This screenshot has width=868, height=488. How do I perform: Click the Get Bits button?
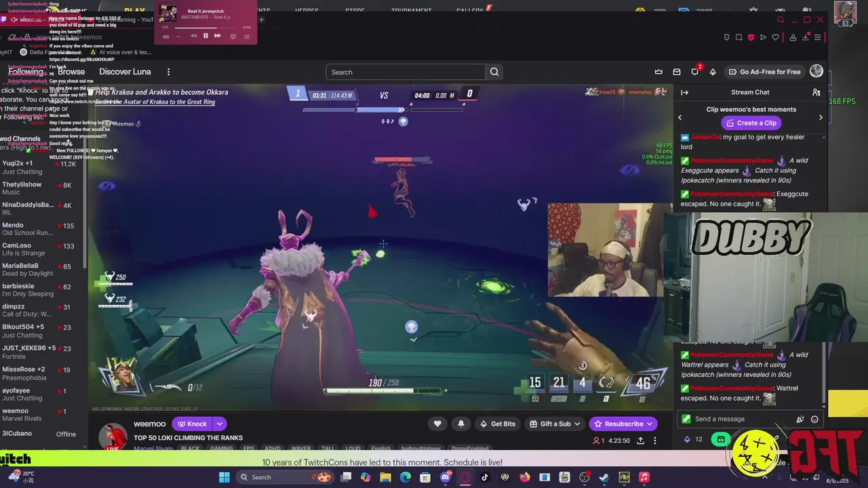point(498,424)
